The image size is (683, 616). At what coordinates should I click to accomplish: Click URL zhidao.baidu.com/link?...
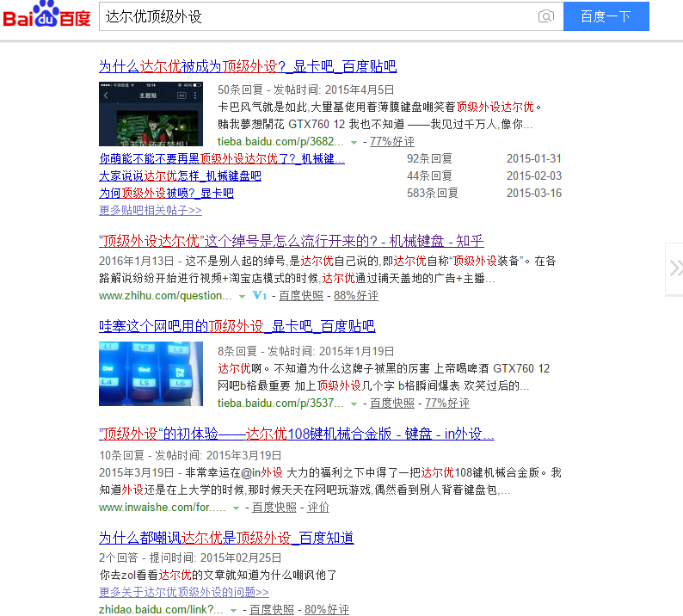(161, 609)
